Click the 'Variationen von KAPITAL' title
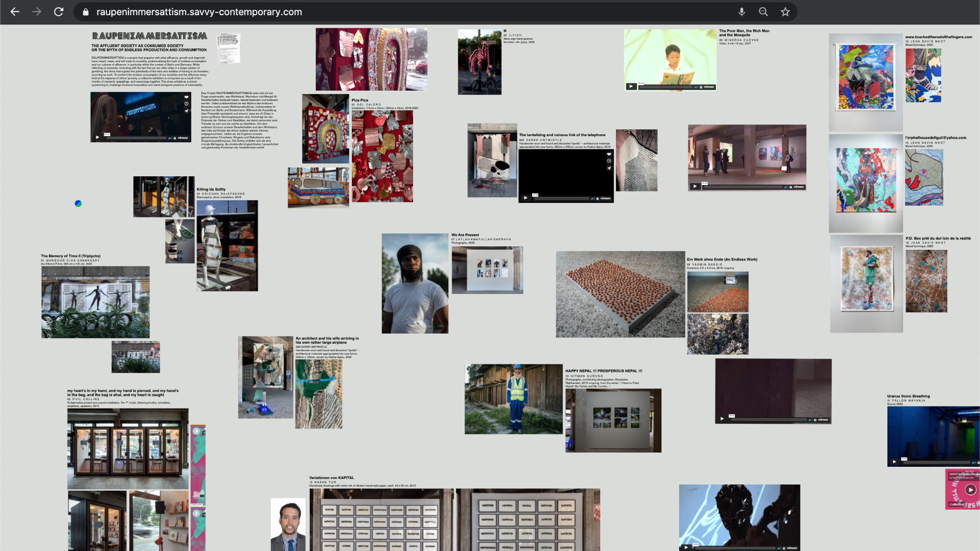 tap(332, 478)
